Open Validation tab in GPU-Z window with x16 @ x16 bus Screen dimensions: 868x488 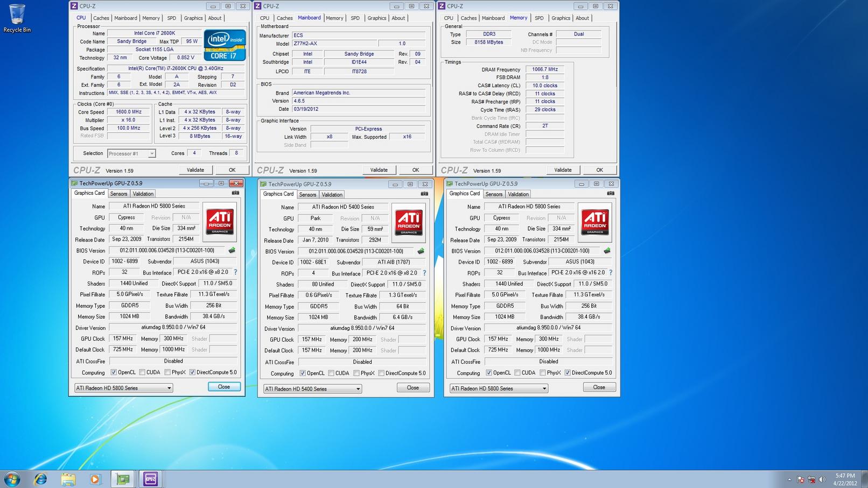pyautogui.click(x=518, y=194)
